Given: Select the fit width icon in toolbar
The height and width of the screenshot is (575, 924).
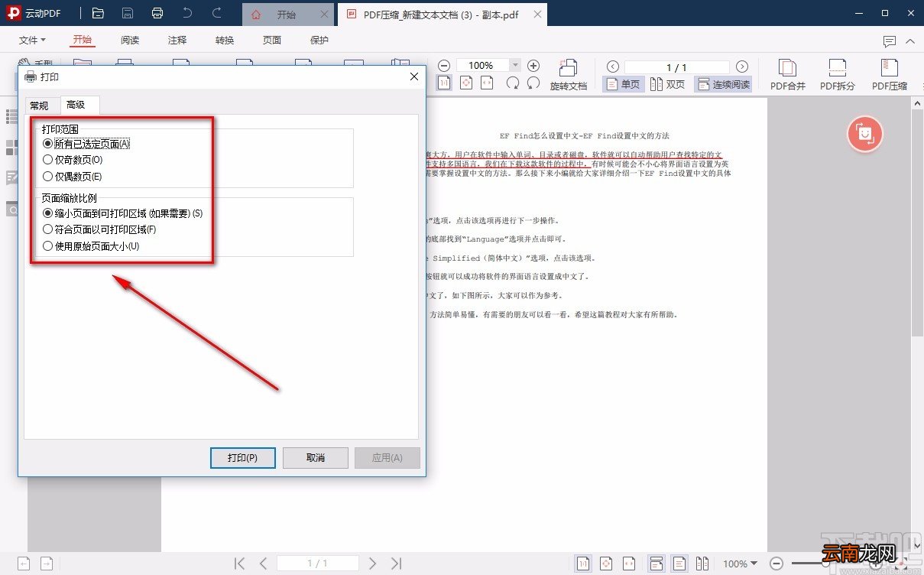Looking at the screenshot, I should (487, 83).
